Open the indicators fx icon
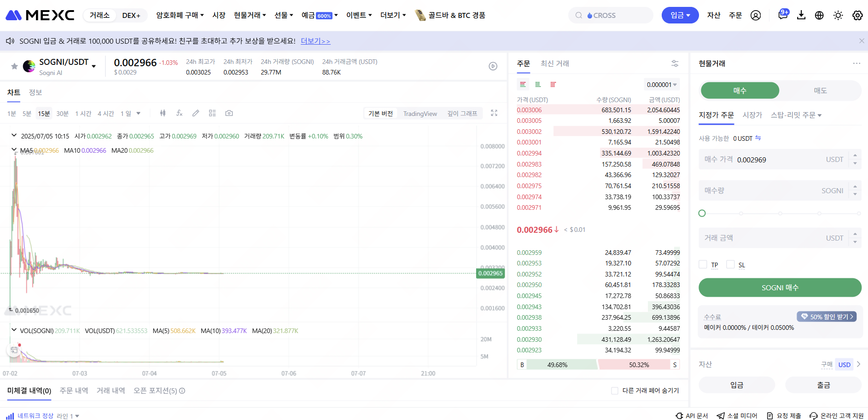868x420 pixels. [179, 113]
